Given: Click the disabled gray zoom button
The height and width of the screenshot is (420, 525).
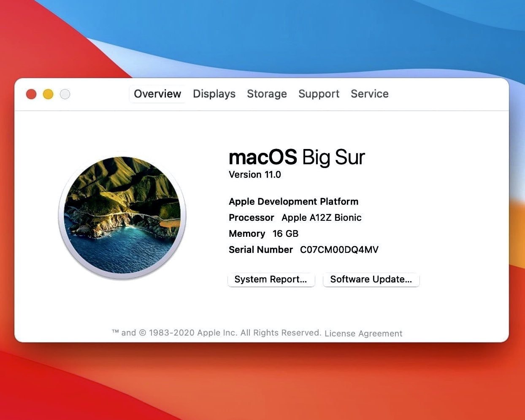Looking at the screenshot, I should pyautogui.click(x=65, y=94).
